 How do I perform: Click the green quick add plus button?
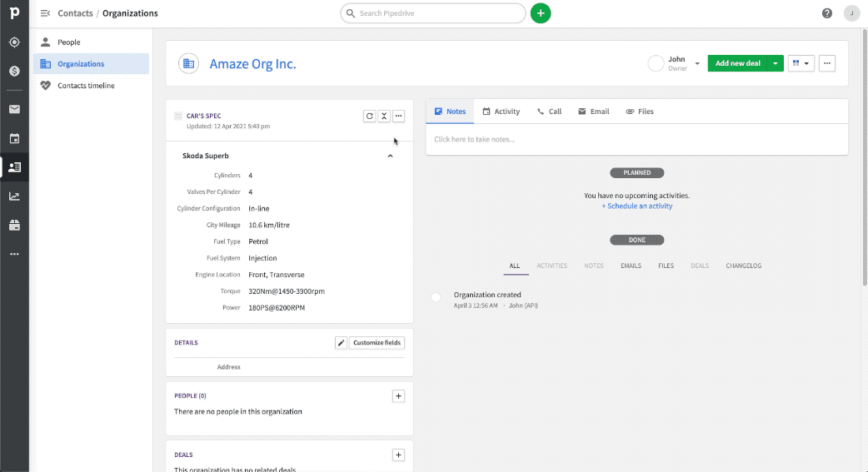coord(541,13)
